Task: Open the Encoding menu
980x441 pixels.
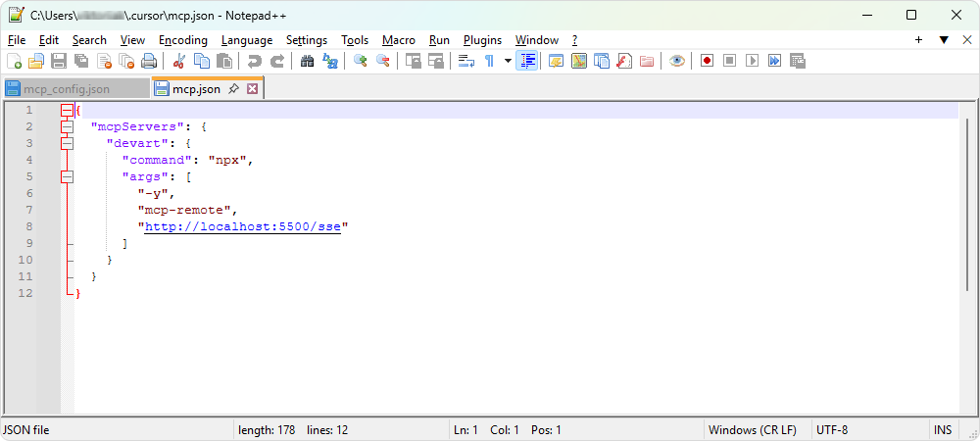Action: 183,40
